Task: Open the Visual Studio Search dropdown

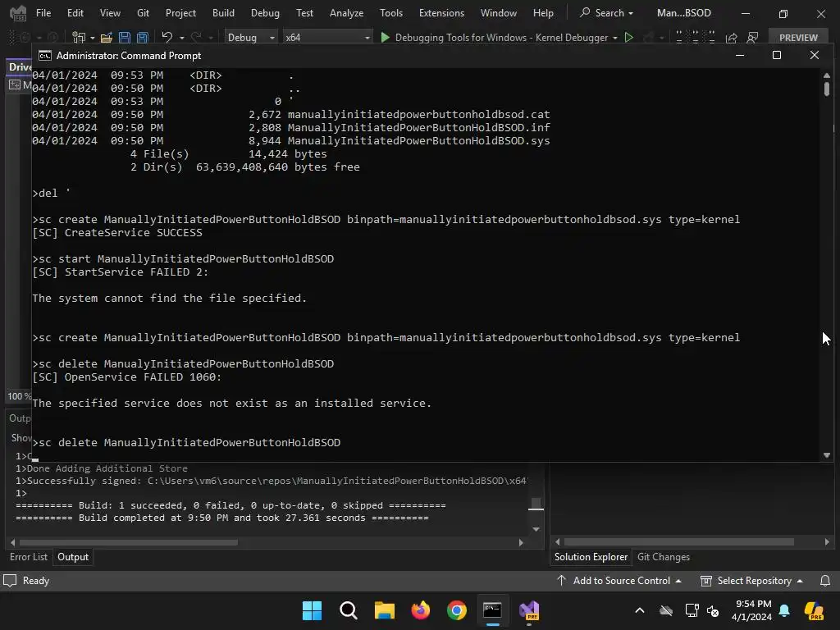Action: click(x=606, y=13)
